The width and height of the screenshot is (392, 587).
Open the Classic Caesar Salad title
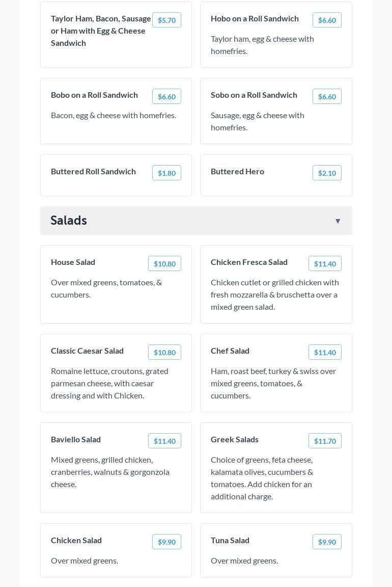pyautogui.click(x=87, y=351)
